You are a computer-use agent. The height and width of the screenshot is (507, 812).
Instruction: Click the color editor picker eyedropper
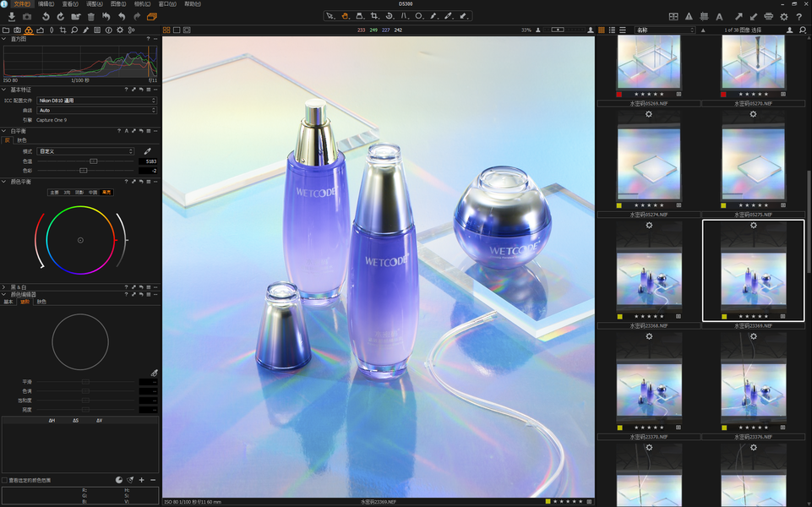pyautogui.click(x=155, y=373)
